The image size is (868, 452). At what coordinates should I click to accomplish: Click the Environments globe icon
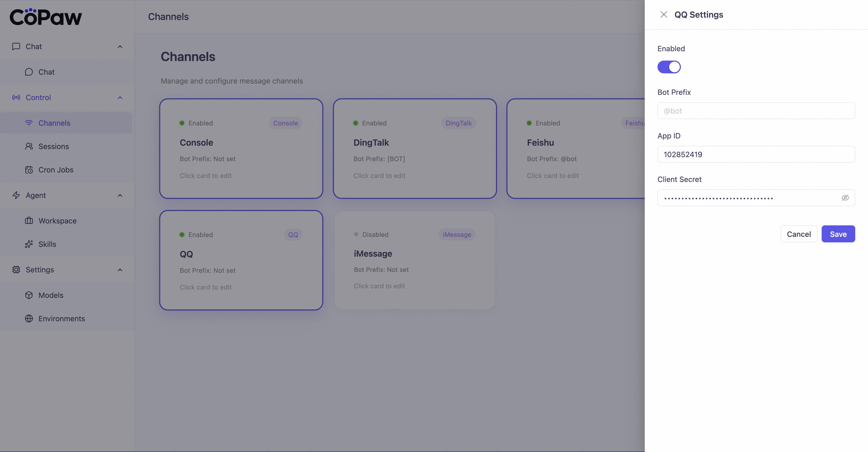[29, 319]
